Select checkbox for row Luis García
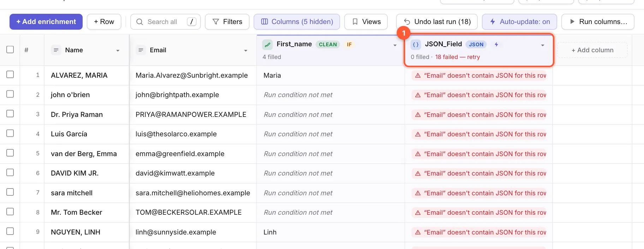Screen dimensions: 644x249 coord(10,133)
